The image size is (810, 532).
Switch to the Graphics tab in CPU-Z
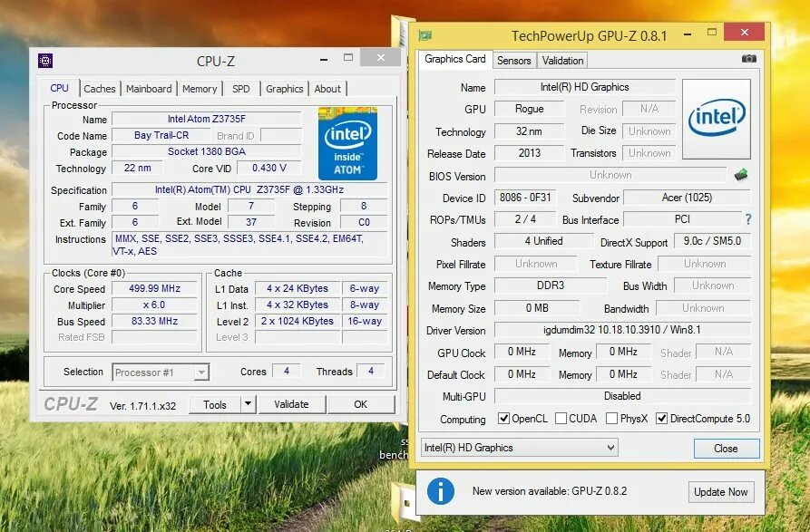285,89
